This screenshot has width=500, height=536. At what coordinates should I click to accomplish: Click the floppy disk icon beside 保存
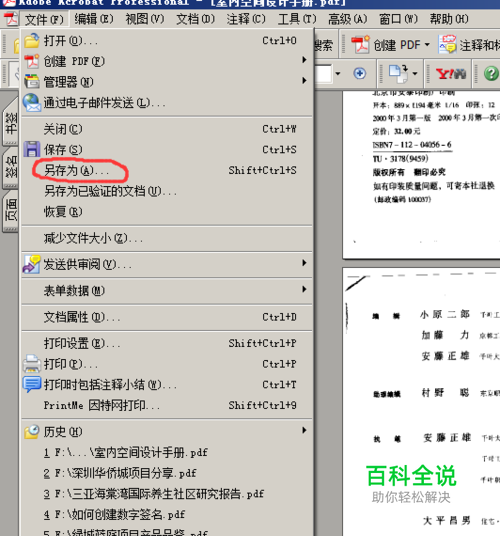[32, 149]
